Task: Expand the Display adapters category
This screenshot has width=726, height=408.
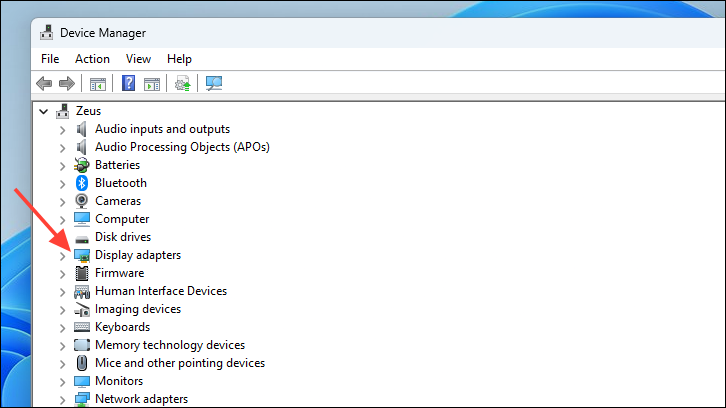Action: pyautogui.click(x=63, y=256)
